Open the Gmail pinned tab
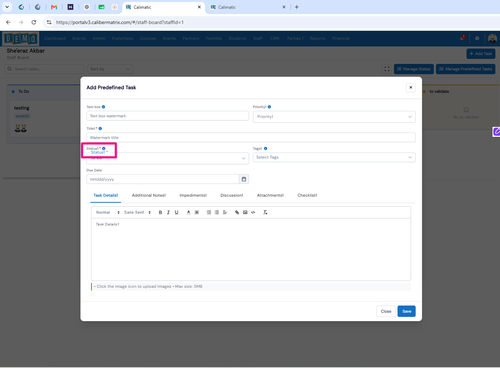Screen dimensions: 500x368 tap(54, 7)
